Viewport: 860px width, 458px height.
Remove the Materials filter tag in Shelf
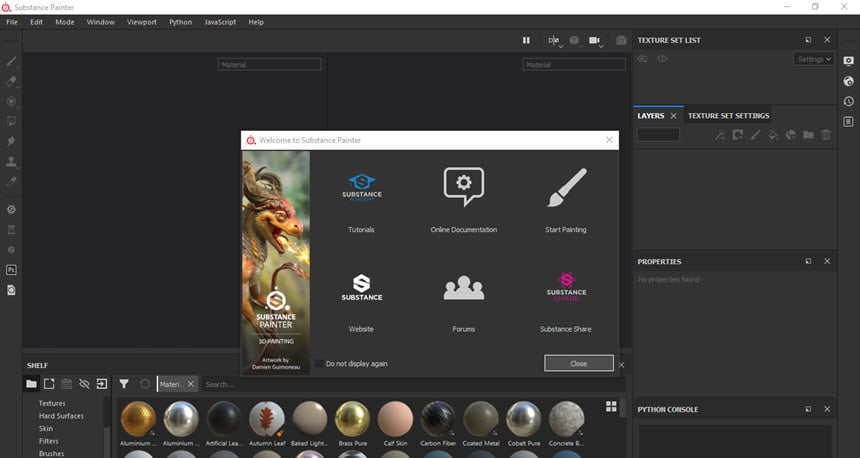(x=190, y=384)
